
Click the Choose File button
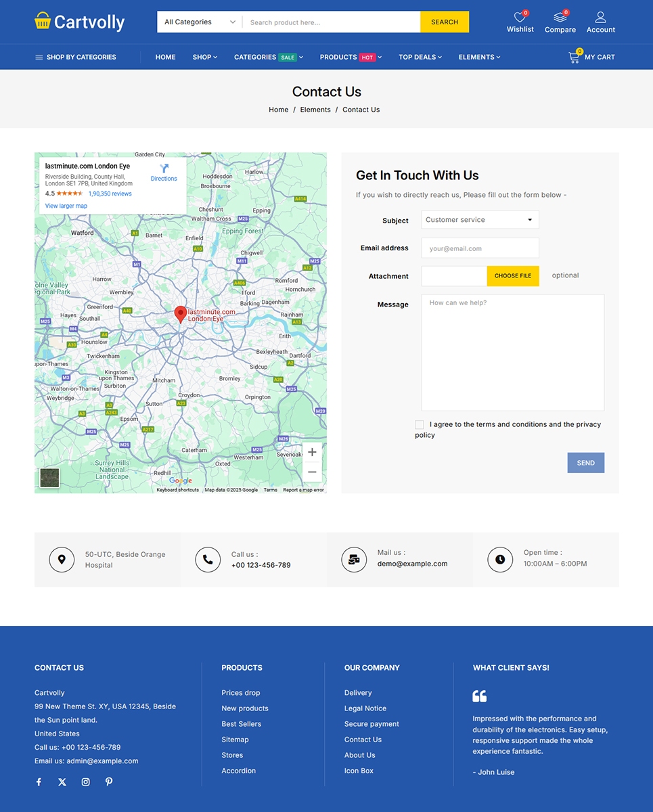point(512,276)
